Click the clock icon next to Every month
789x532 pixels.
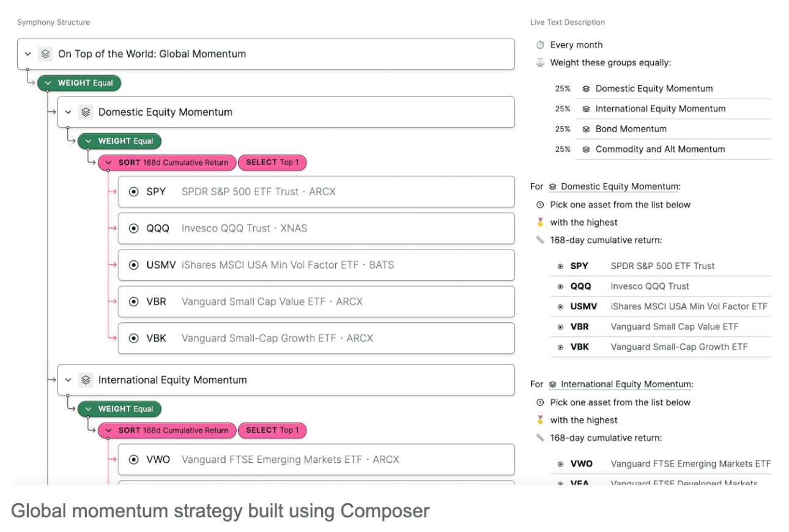coord(540,45)
